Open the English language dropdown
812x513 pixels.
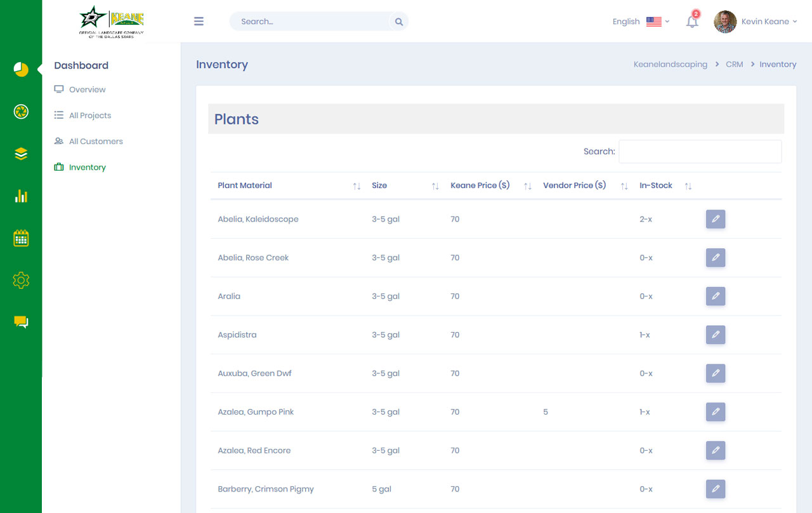641,22
